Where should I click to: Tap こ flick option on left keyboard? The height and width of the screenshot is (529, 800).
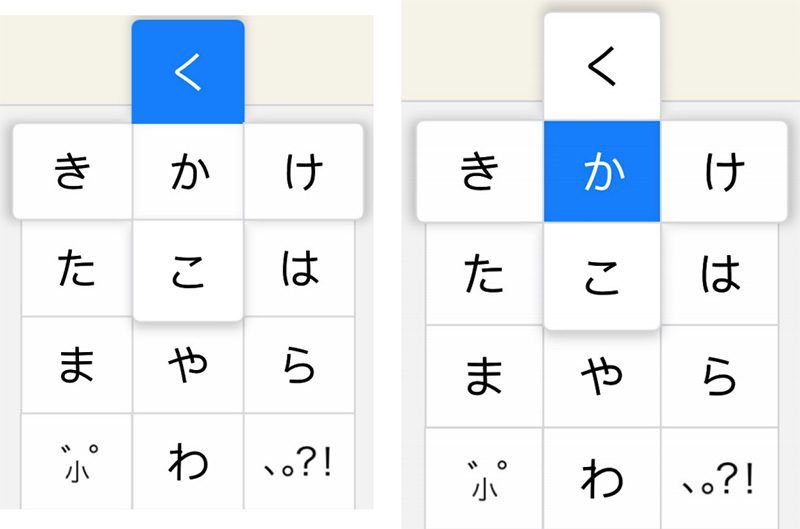188,271
